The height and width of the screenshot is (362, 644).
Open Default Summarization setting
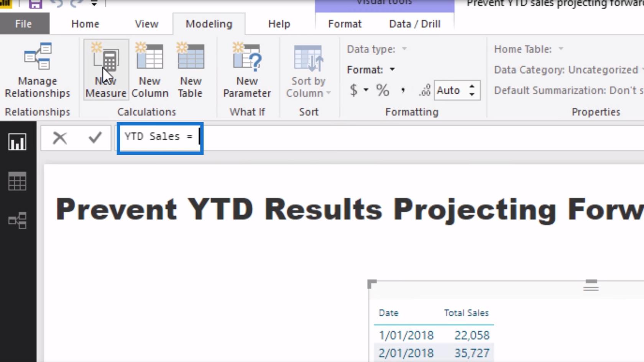(569, 90)
